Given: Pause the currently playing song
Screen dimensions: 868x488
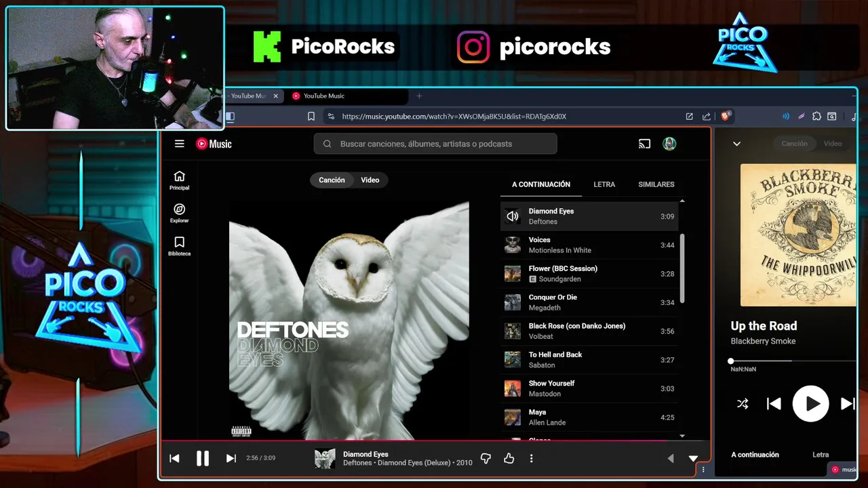Looking at the screenshot, I should [202, 459].
